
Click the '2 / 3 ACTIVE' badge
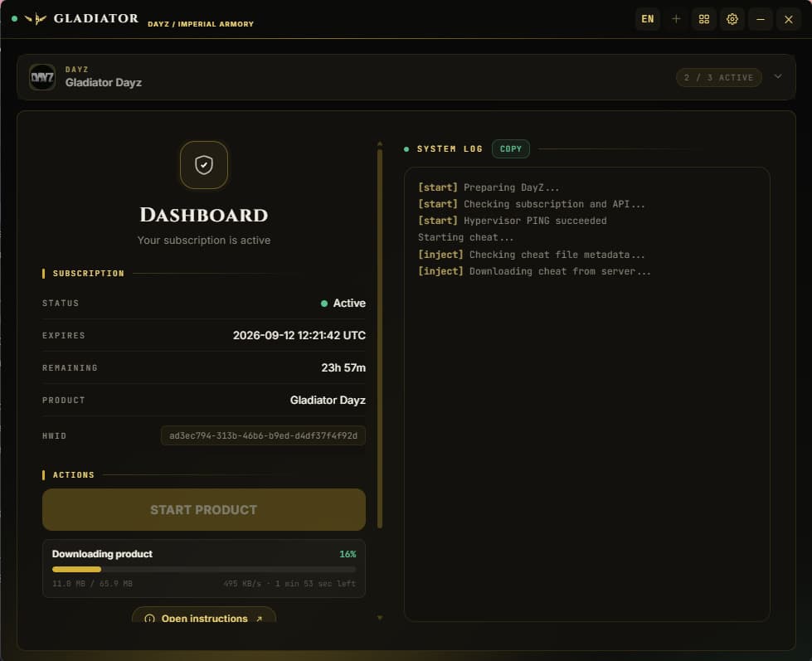[x=719, y=78]
